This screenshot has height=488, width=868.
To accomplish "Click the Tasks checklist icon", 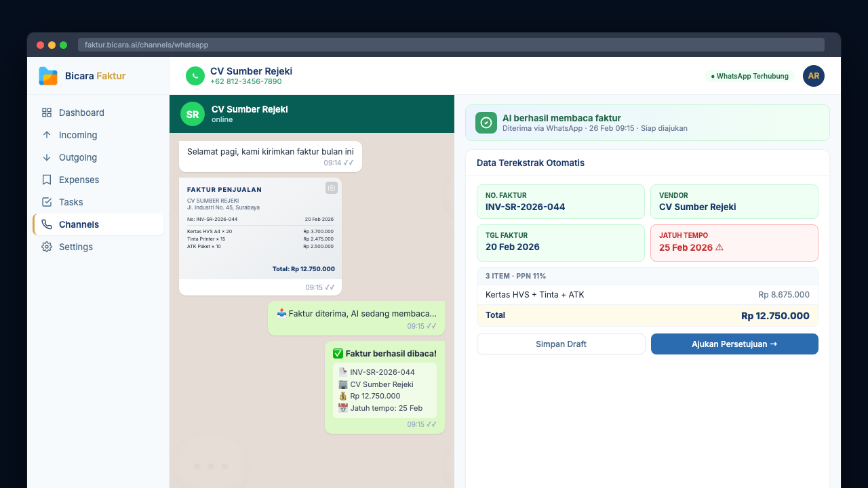I will 47,202.
